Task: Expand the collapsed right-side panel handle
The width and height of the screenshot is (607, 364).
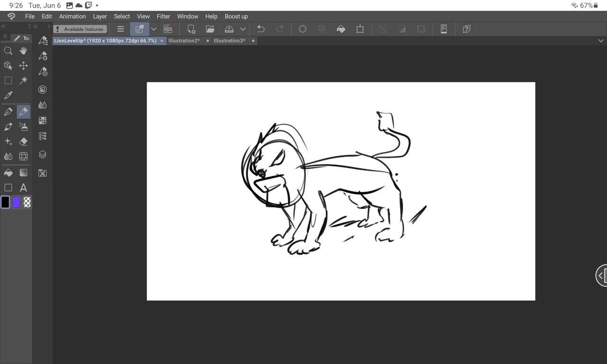Action: point(601,275)
